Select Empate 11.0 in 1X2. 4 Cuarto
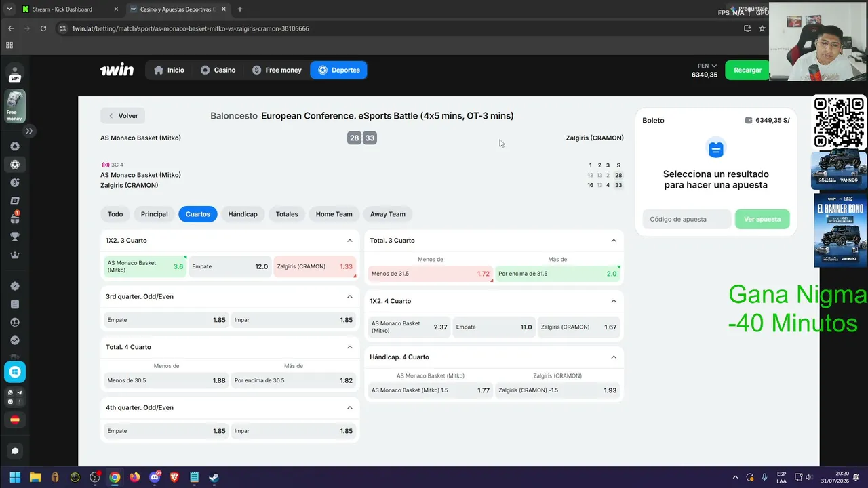The width and height of the screenshot is (868, 488). (x=494, y=327)
